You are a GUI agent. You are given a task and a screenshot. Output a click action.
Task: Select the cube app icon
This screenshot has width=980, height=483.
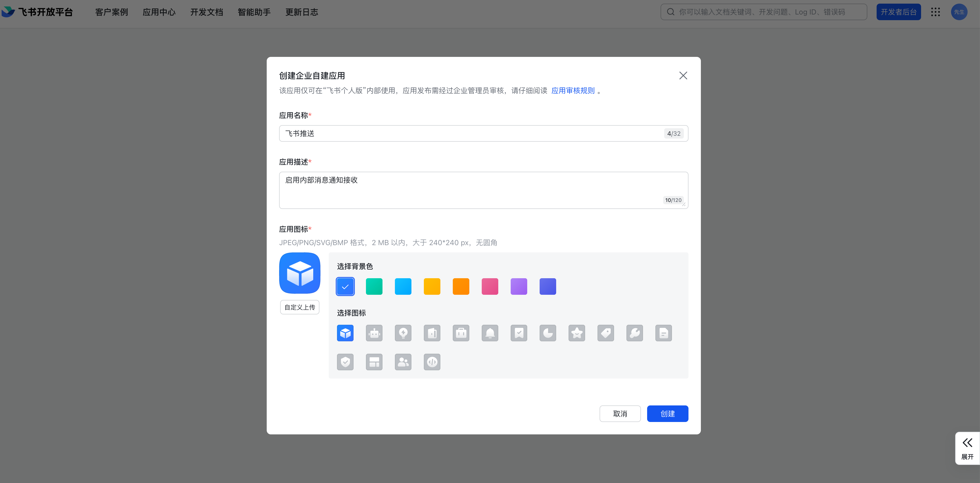pyautogui.click(x=345, y=333)
